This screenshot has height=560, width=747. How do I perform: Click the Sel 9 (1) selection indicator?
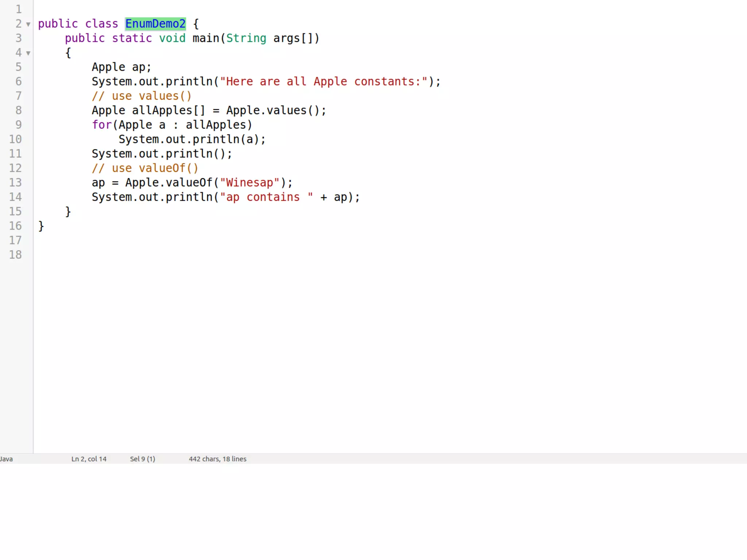click(x=142, y=459)
